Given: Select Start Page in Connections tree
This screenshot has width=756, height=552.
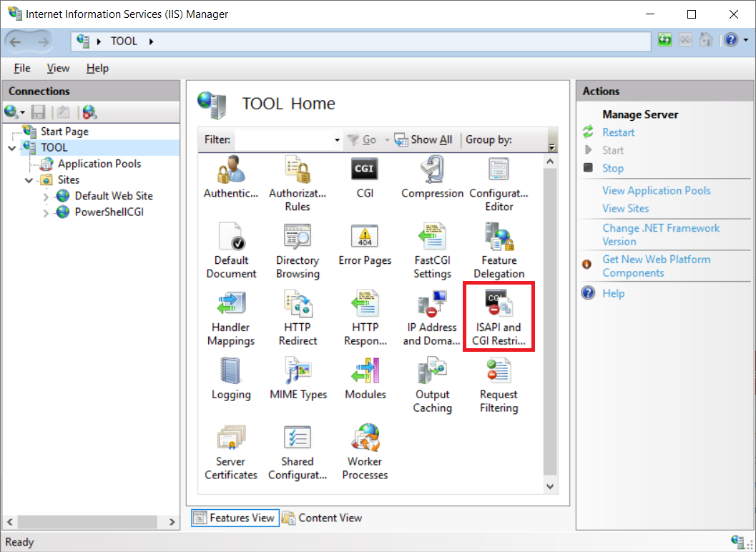Looking at the screenshot, I should pyautogui.click(x=64, y=132).
